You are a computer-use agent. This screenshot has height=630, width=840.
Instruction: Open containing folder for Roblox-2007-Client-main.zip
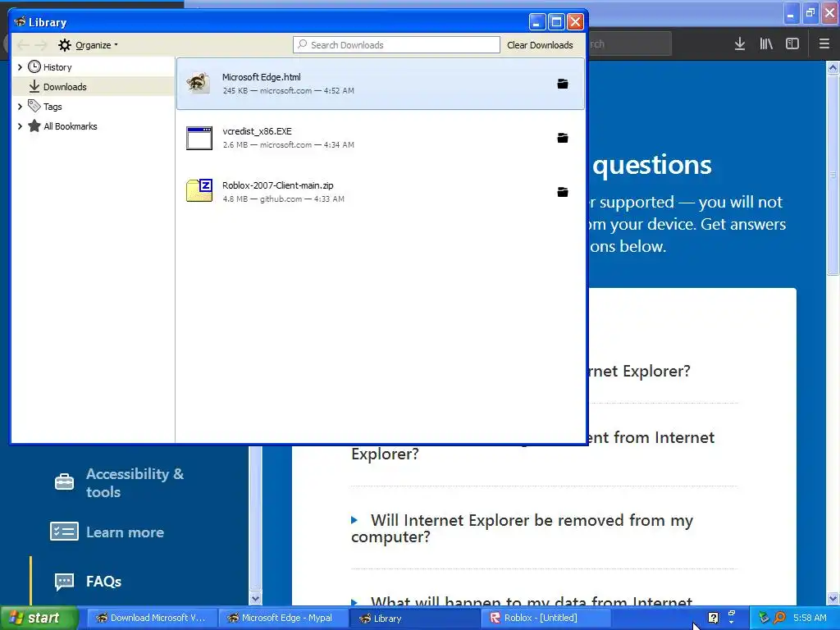point(563,192)
